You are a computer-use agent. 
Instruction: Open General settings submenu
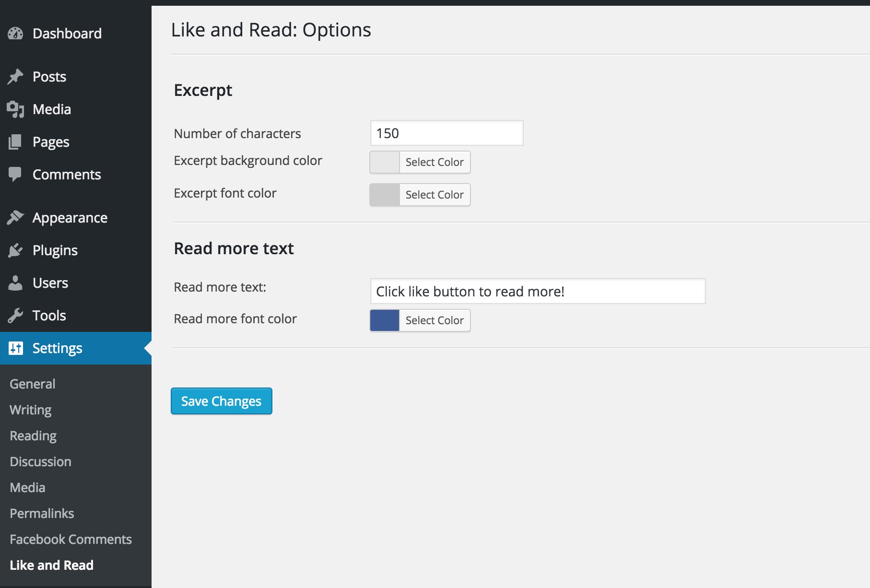click(33, 384)
